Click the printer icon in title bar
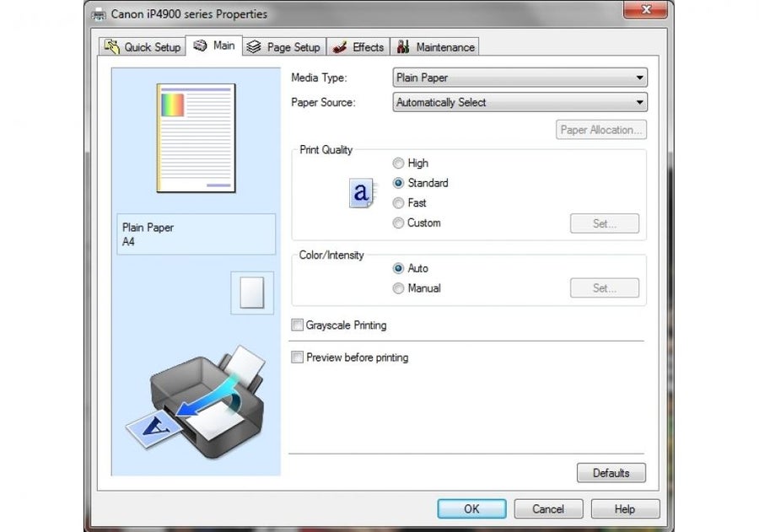 click(99, 14)
